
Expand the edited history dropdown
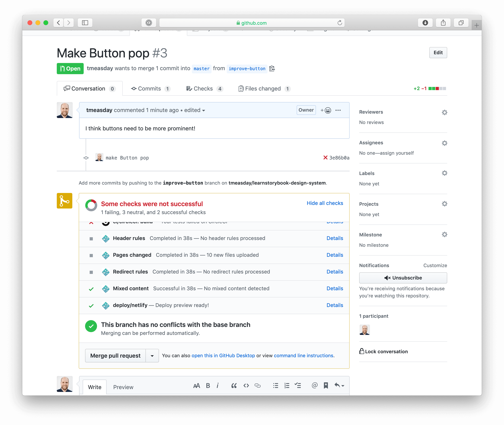pos(195,110)
